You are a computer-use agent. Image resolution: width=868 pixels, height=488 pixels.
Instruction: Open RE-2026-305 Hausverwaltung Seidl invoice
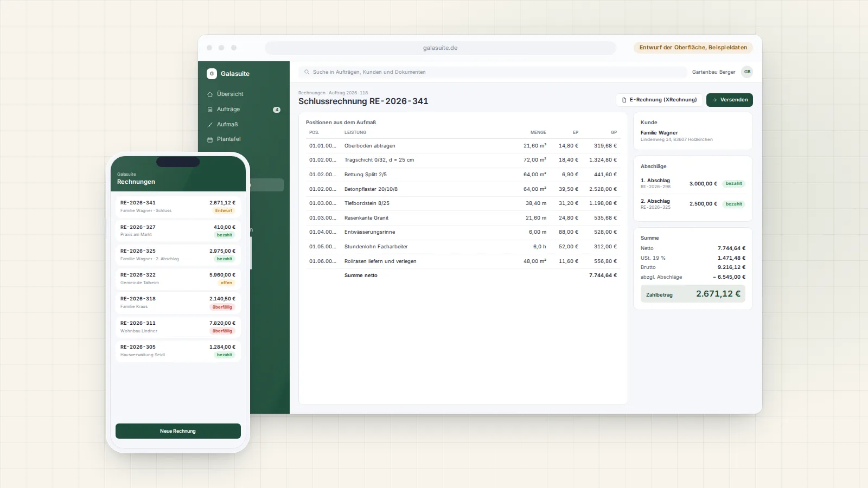coord(178,350)
